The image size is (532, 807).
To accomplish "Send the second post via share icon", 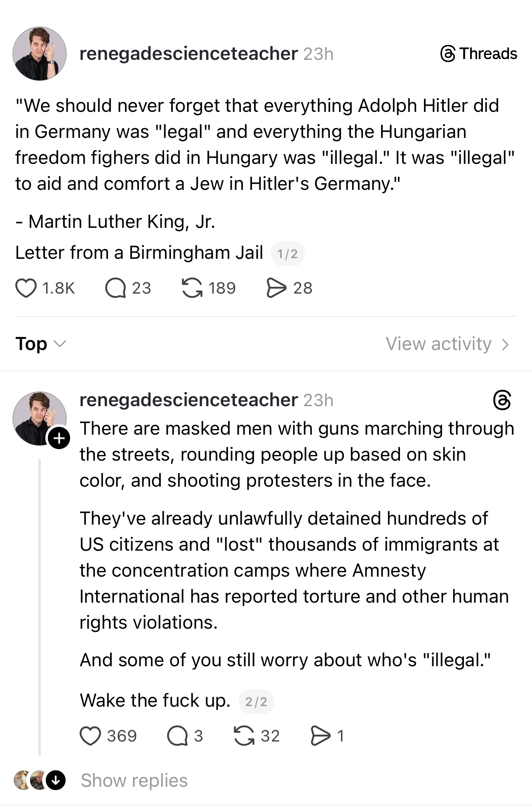I will [x=320, y=736].
